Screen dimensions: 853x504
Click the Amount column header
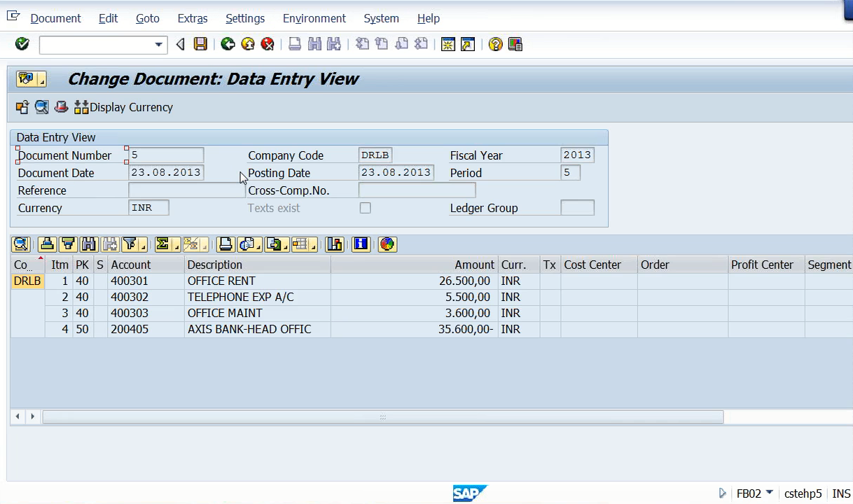click(415, 265)
